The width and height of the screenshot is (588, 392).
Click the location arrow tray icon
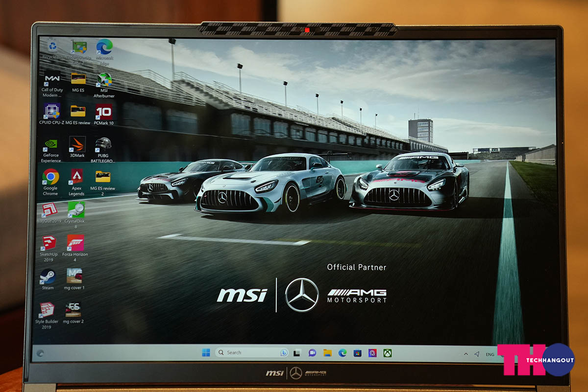tap(476, 354)
